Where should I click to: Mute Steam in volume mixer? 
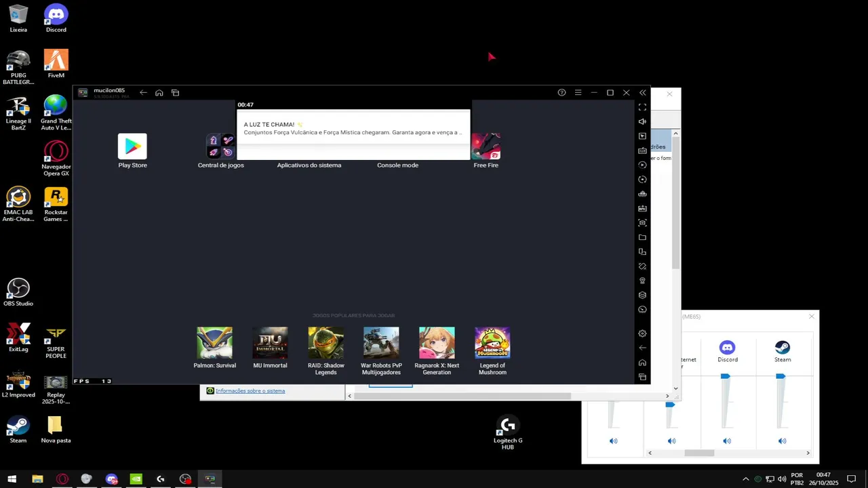tap(782, 441)
